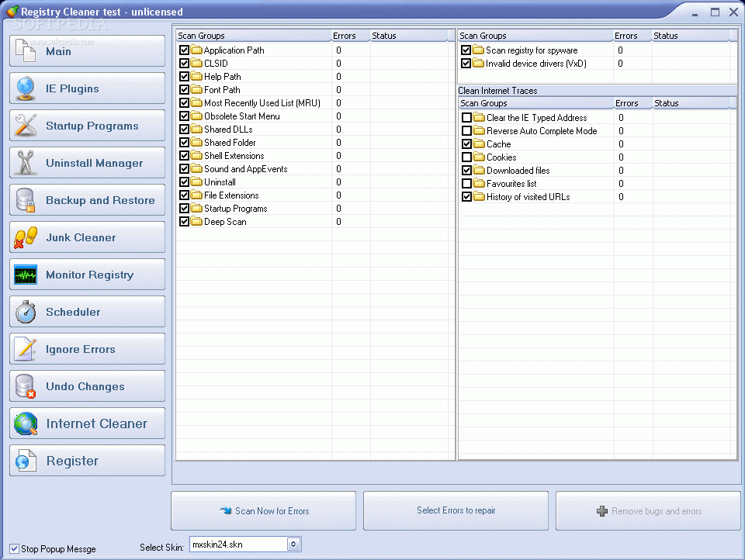Uncheck Most Recently Used List (MRU)
Viewport: 745px width, 560px height.
coord(185,102)
